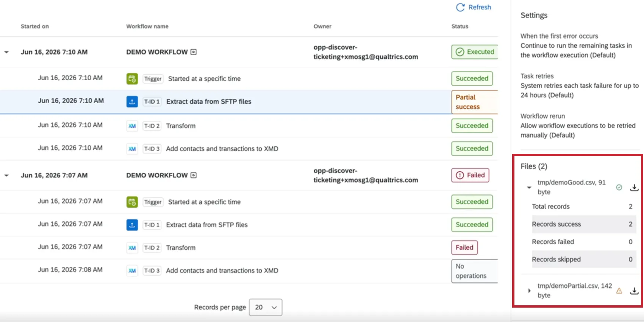Click Succeeded status of 7:10 AM Add contacts task
This screenshot has width=644, height=322.
(x=472, y=148)
